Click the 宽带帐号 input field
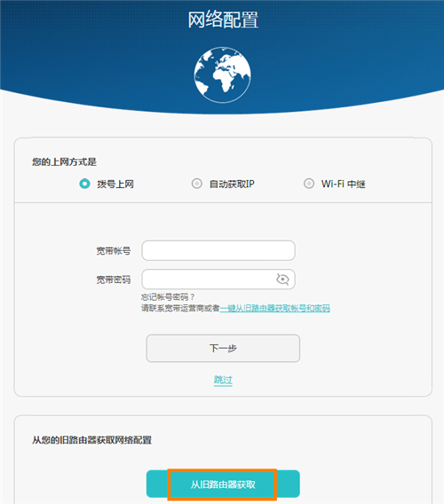The image size is (444, 504). [218, 250]
